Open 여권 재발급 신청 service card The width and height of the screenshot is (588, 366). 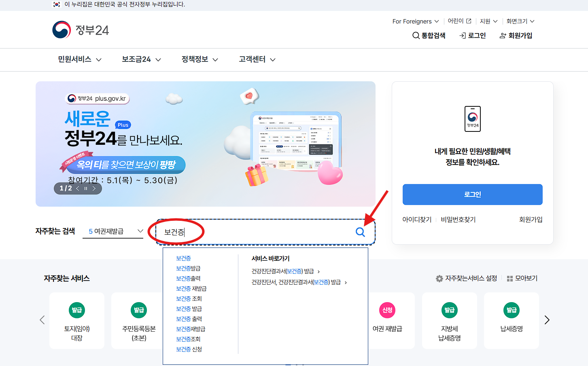pos(391,321)
